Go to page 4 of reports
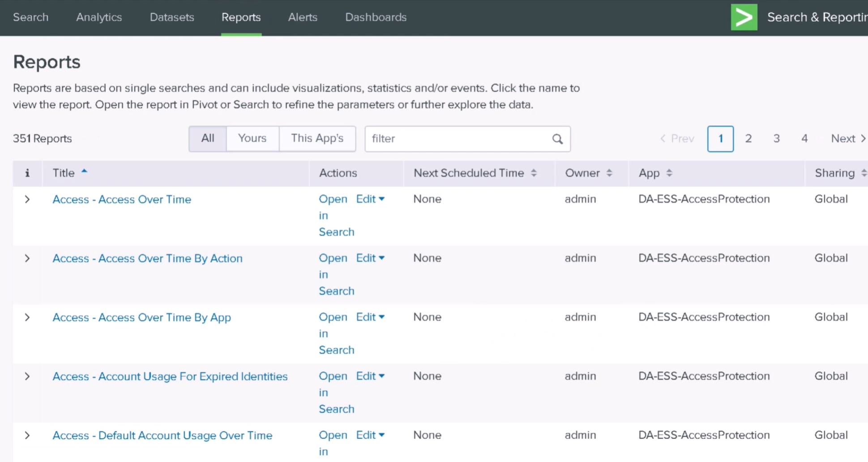 pyautogui.click(x=804, y=139)
